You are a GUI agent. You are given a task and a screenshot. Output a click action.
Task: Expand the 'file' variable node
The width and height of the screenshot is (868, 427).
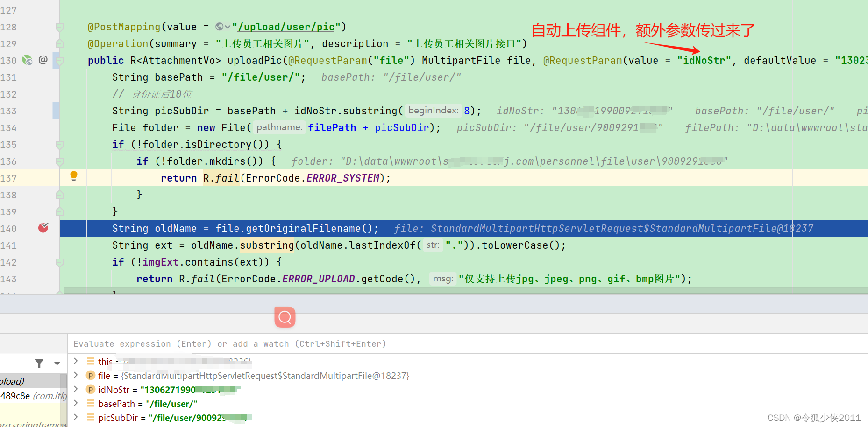(x=76, y=375)
